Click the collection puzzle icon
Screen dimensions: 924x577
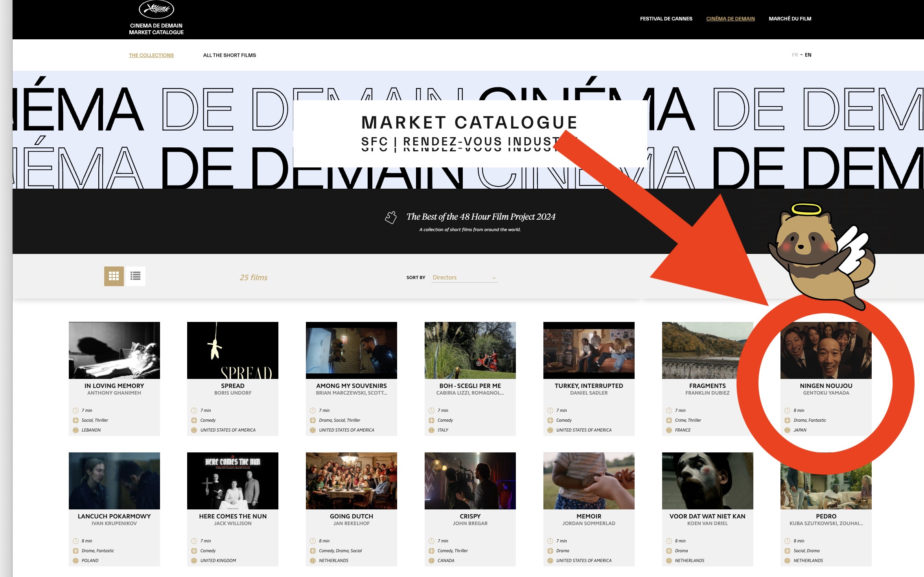pos(391,217)
